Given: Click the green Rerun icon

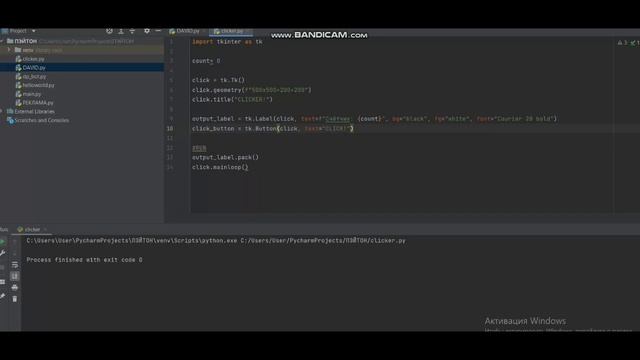Looking at the screenshot, I should click(3, 242).
